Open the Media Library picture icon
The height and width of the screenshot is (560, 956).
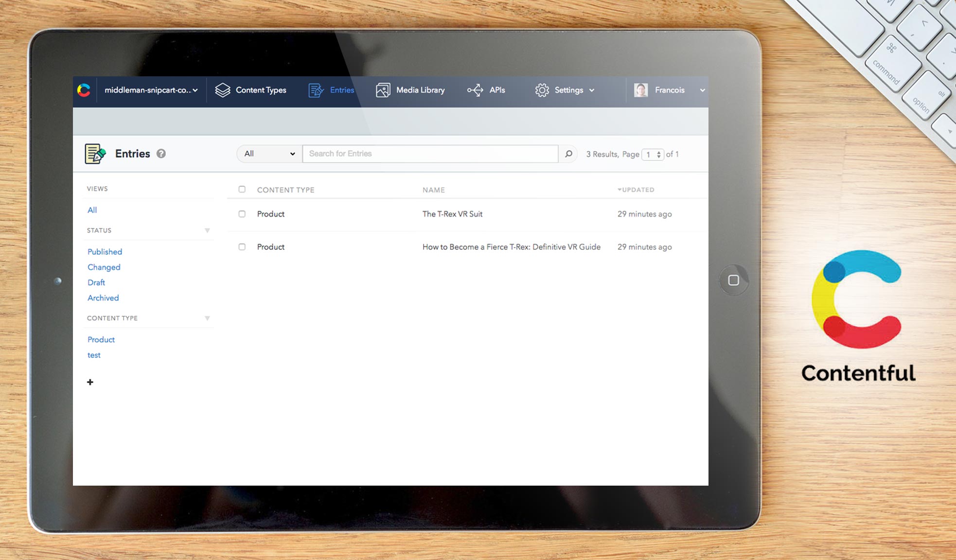[383, 90]
